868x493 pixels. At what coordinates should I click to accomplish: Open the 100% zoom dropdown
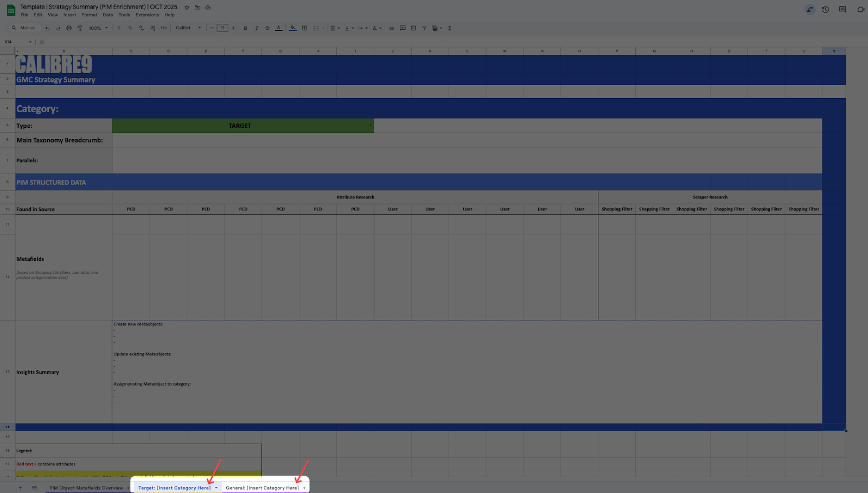(98, 28)
